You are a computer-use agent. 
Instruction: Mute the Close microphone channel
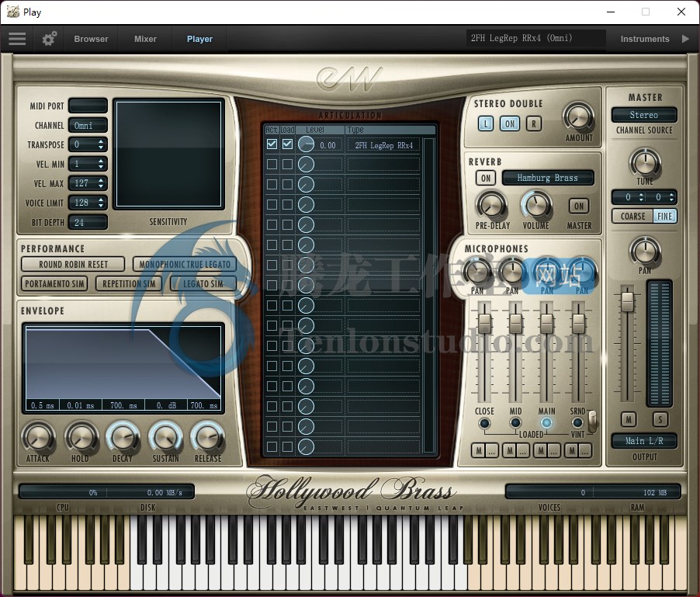pyautogui.click(x=479, y=451)
